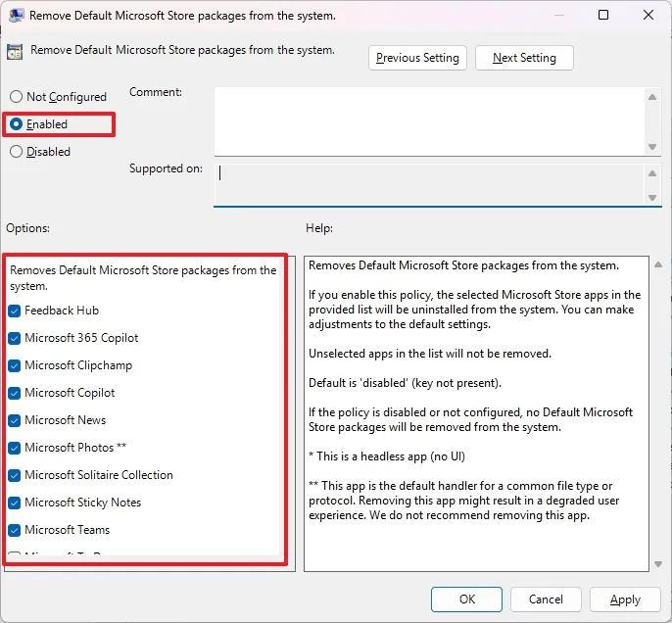
Task: Maximize the policy dialog window
Action: tap(603, 16)
